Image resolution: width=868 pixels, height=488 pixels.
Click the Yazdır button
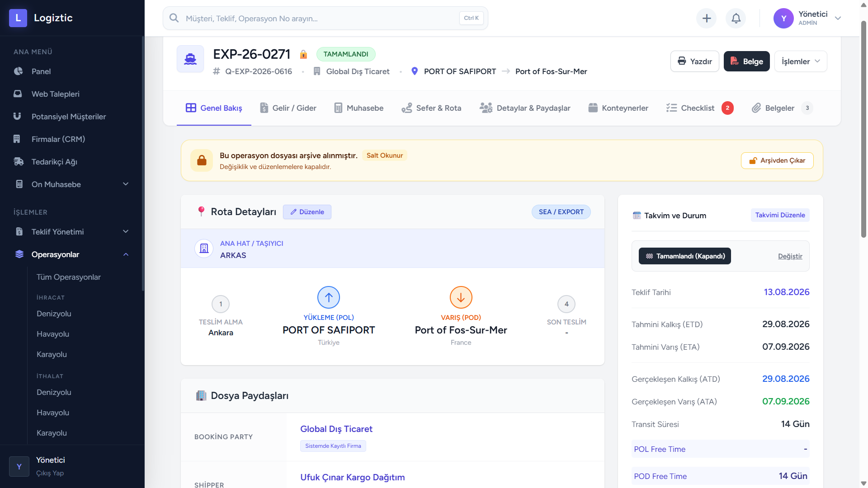click(695, 61)
